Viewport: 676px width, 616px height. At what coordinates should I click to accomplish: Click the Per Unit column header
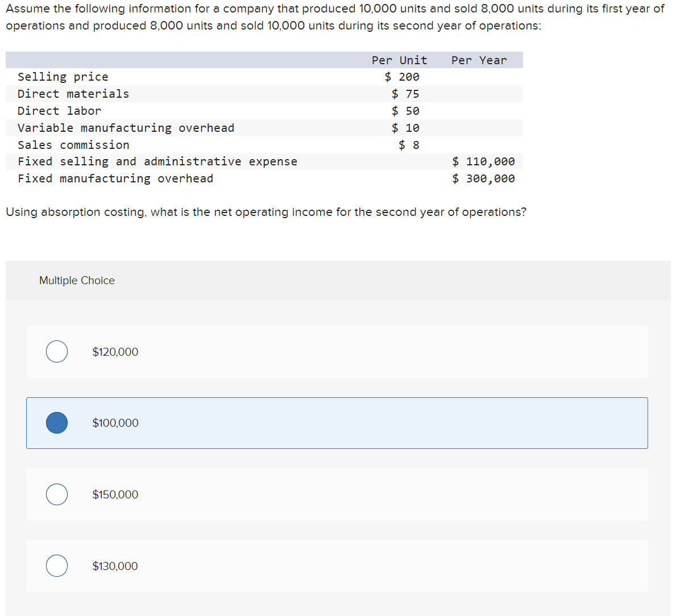pyautogui.click(x=399, y=60)
